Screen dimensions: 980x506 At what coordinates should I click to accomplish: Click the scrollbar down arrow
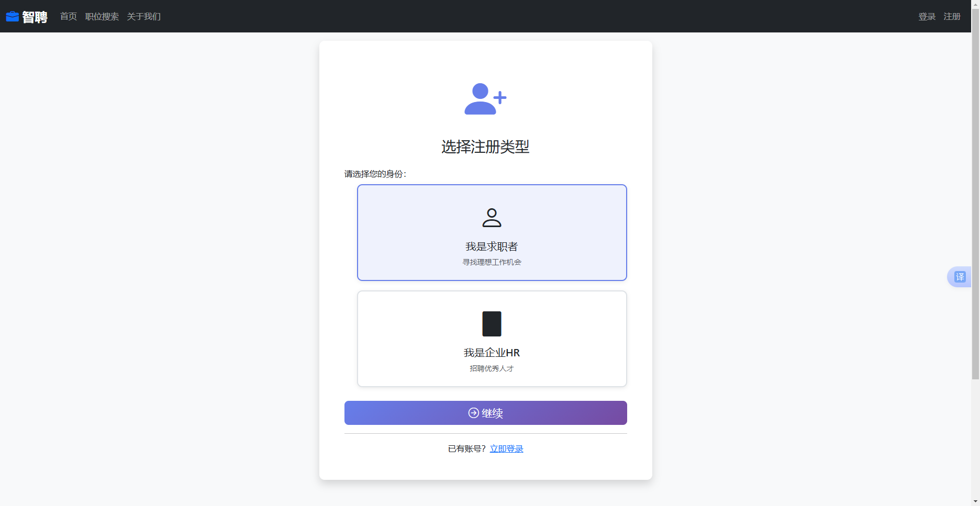[x=975, y=501]
